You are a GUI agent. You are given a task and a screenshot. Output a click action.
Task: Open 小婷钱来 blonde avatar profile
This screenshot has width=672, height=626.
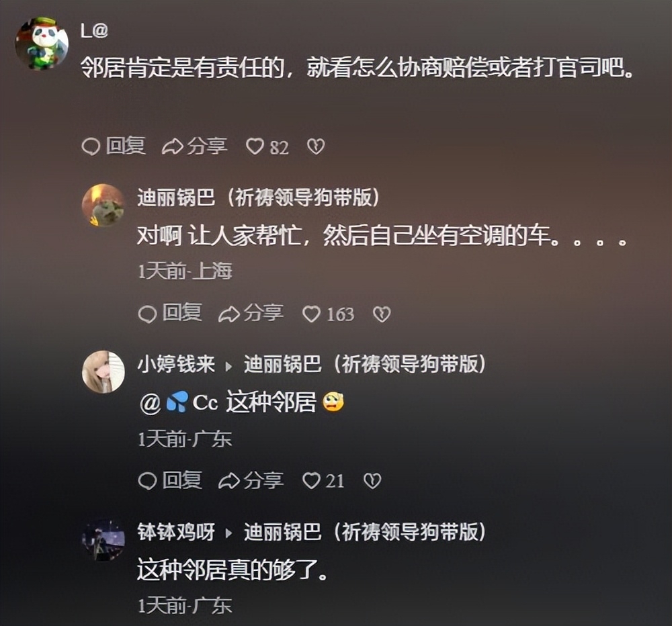(x=103, y=371)
